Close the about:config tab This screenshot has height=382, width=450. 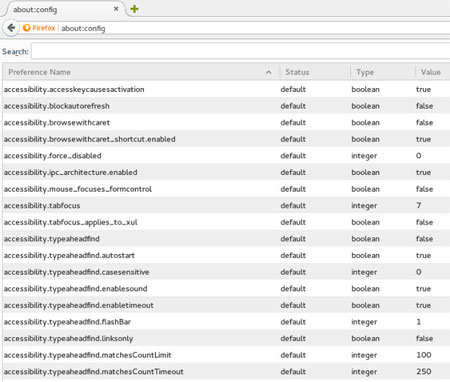tap(116, 9)
